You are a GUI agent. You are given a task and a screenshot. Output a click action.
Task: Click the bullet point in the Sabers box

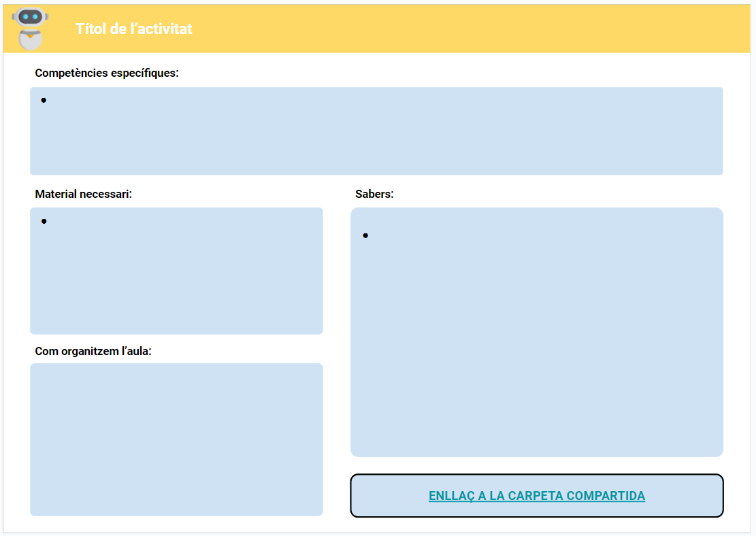pos(365,235)
